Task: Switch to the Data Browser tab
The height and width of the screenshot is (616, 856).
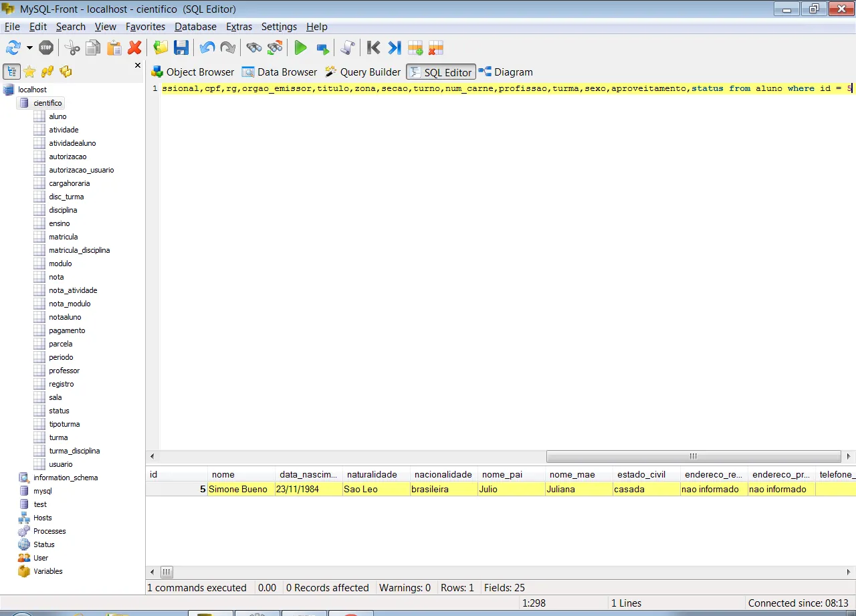Action: [x=280, y=72]
